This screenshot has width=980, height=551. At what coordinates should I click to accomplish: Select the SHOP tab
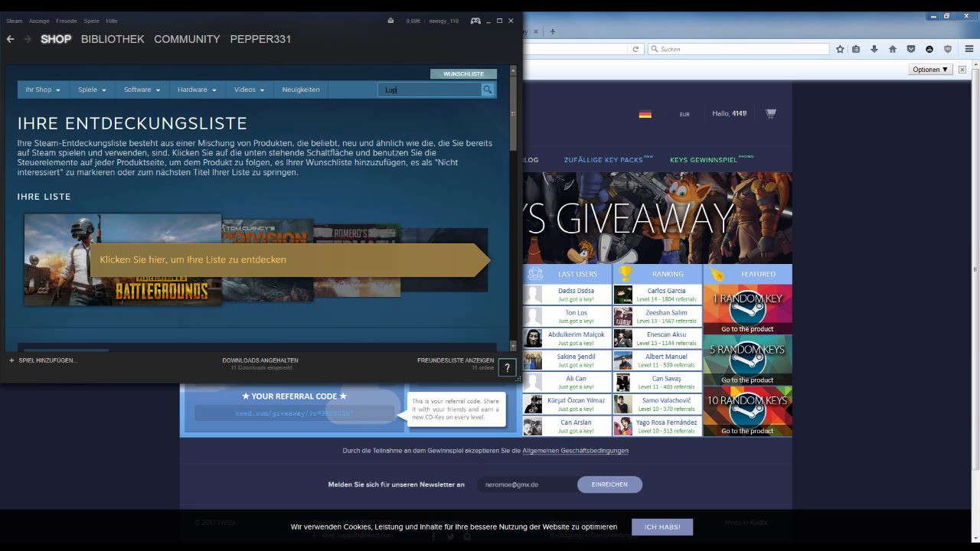(x=56, y=39)
